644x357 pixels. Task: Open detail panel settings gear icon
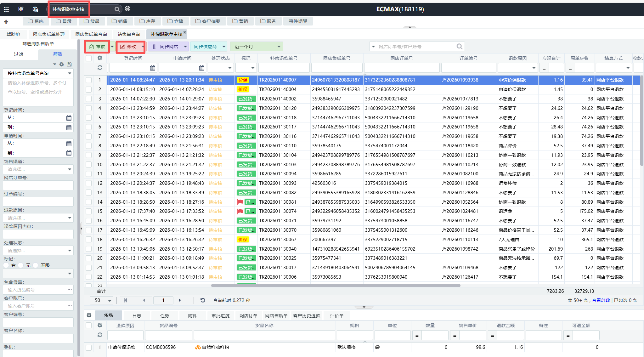(89, 315)
